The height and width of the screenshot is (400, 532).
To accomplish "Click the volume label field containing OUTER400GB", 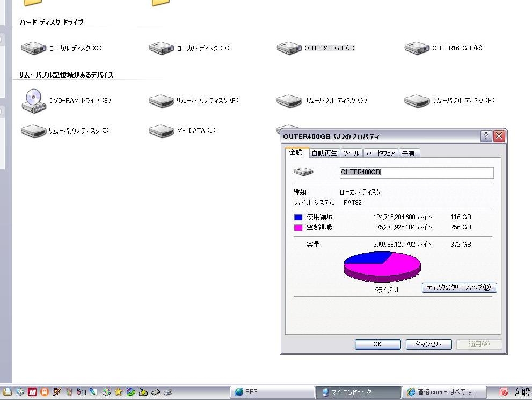I will (417, 172).
